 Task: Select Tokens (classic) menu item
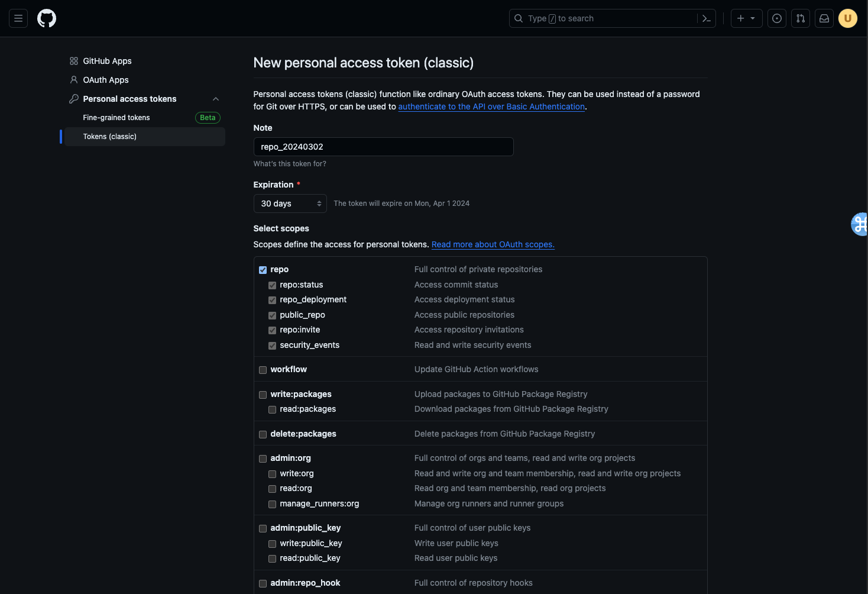coord(144,137)
